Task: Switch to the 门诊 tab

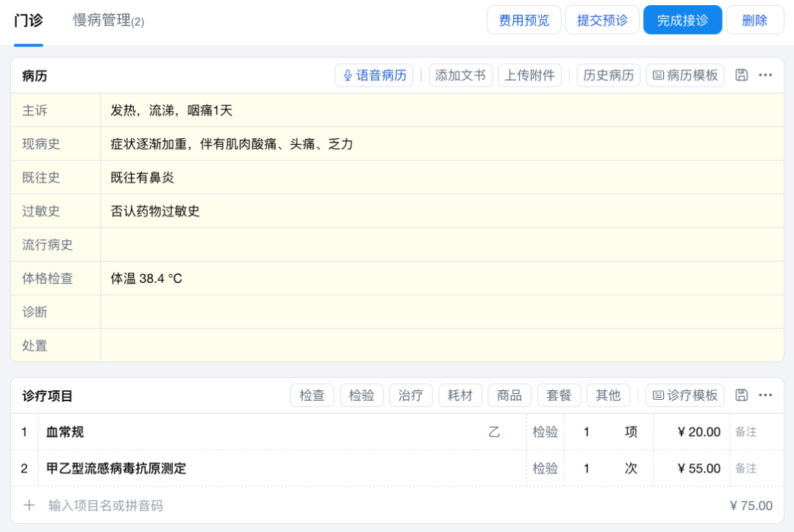Action: point(28,20)
